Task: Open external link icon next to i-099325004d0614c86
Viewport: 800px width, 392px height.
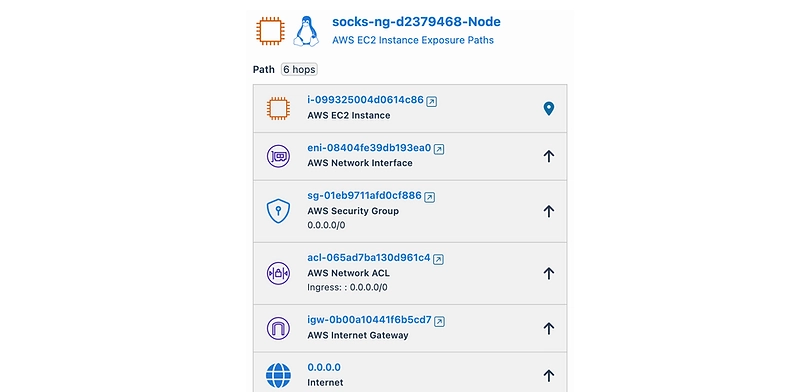Action: pos(432,102)
